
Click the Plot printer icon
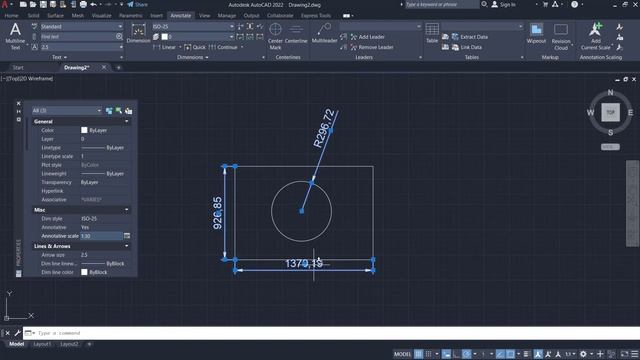click(83, 4)
